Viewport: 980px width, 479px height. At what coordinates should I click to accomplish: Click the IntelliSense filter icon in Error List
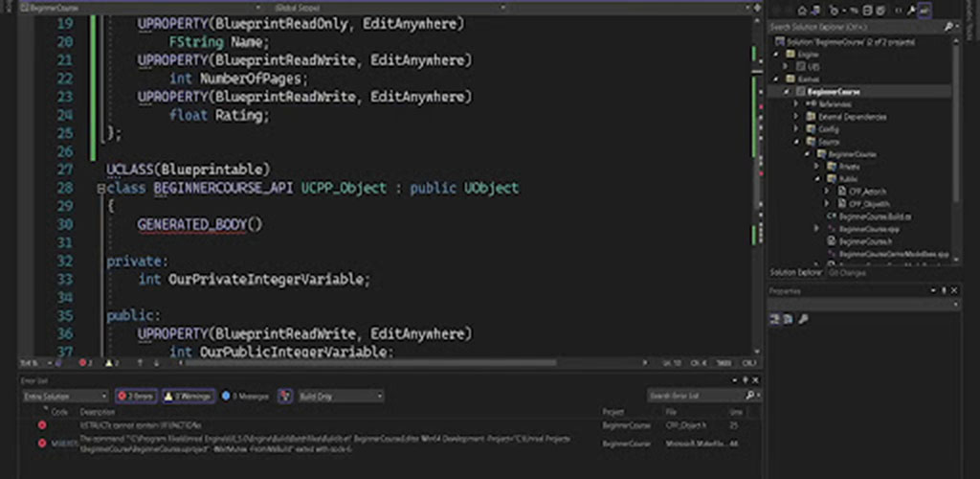click(x=285, y=396)
